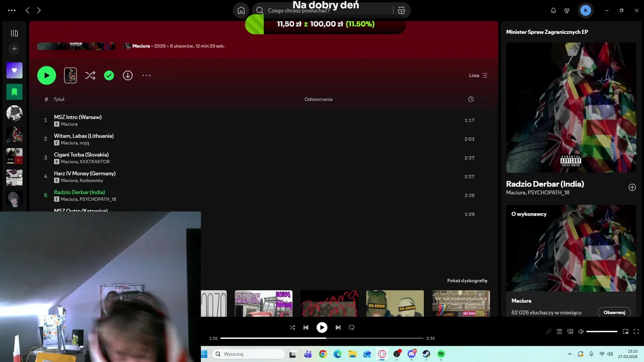Play the album with the green play button

pyautogui.click(x=46, y=75)
